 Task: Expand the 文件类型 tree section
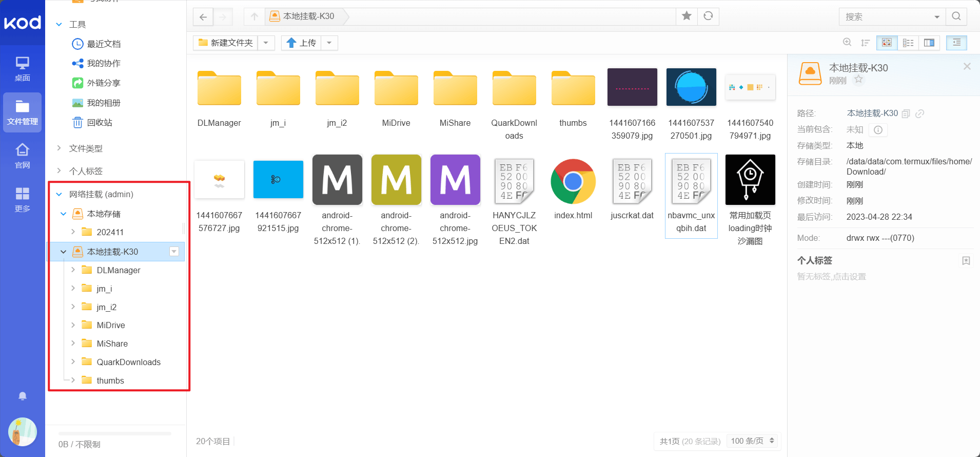(x=59, y=148)
